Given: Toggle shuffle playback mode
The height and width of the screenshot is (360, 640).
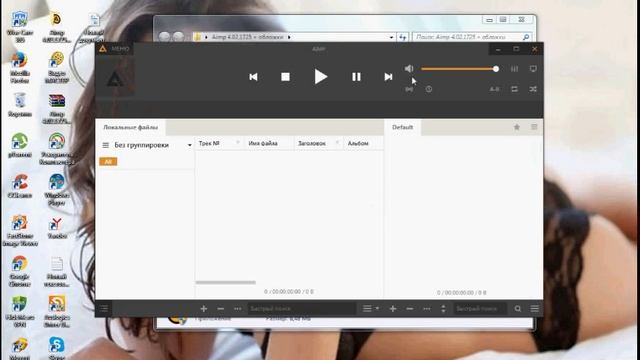Looking at the screenshot, I should click(533, 89).
